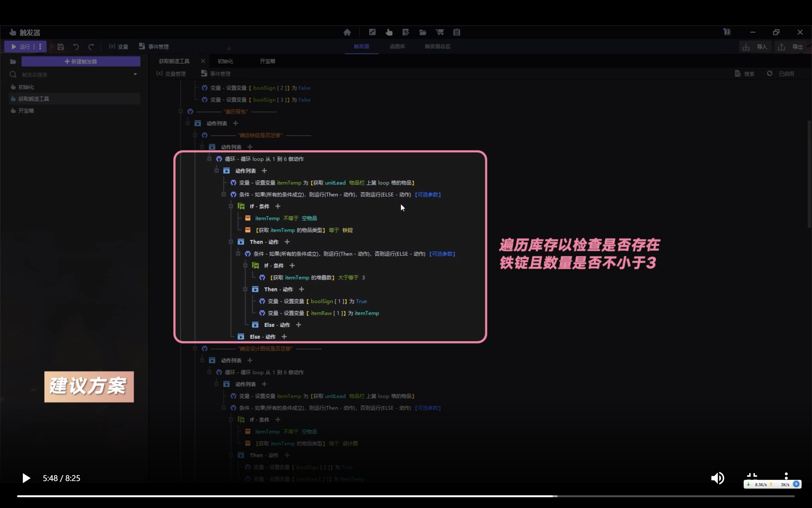Click 搜索 search in editor
The height and width of the screenshot is (508, 812).
[744, 74]
